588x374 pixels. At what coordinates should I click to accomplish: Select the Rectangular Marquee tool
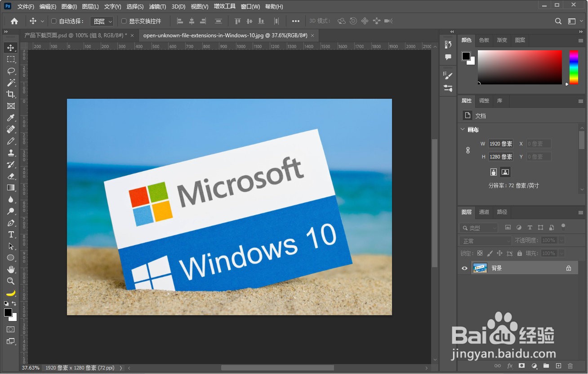click(x=11, y=59)
